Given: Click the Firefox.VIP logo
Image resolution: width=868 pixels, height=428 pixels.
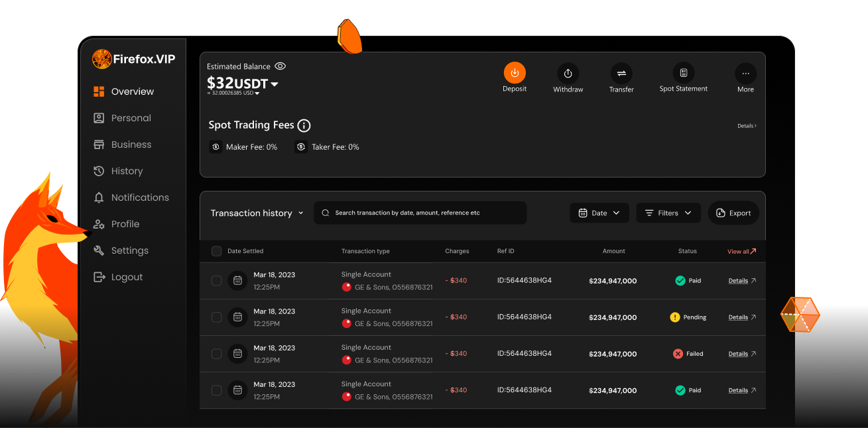Looking at the screenshot, I should pos(134,59).
